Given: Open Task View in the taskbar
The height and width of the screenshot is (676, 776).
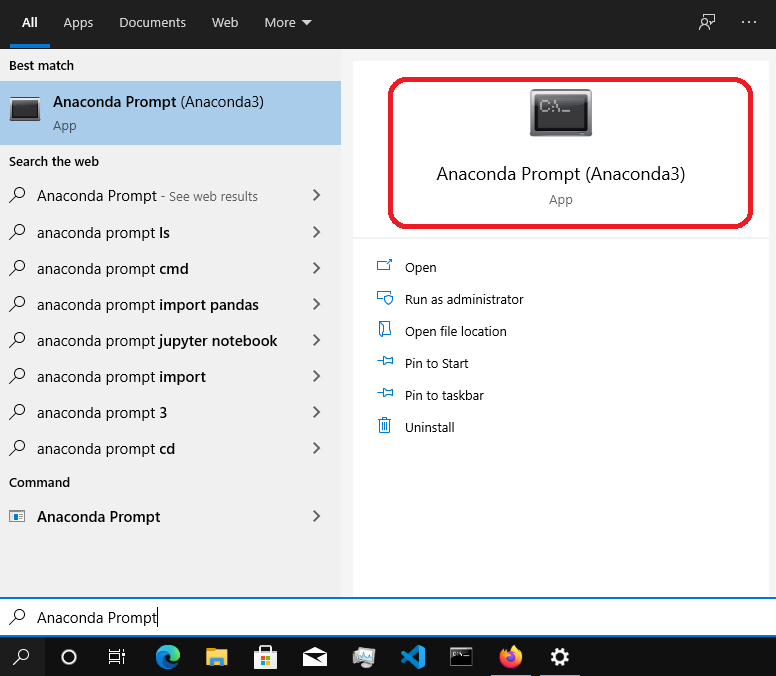Looking at the screenshot, I should [117, 657].
